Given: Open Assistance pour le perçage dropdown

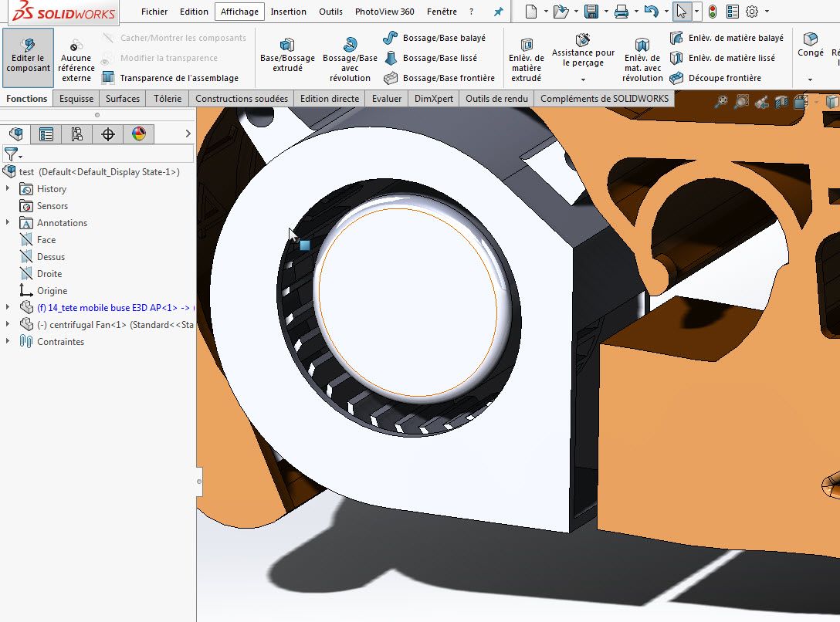Looking at the screenshot, I should [x=583, y=79].
